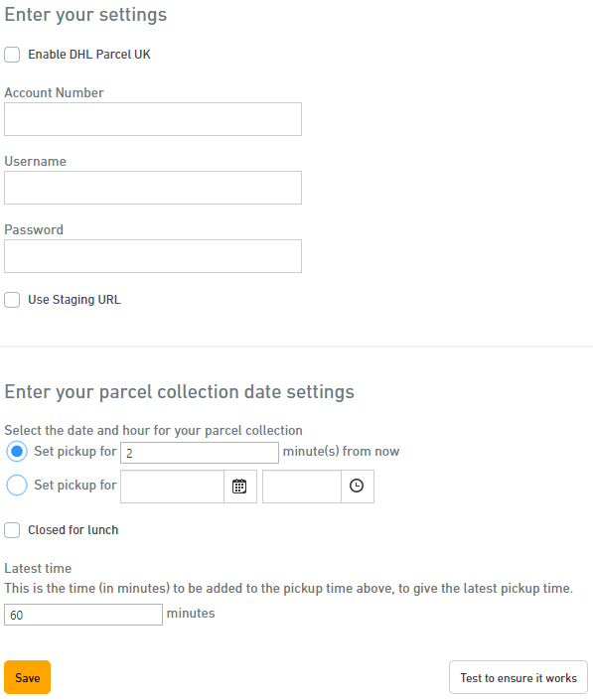Enable the DHL Parcel UK checkbox
This screenshot has height=700, width=593.
point(12,55)
